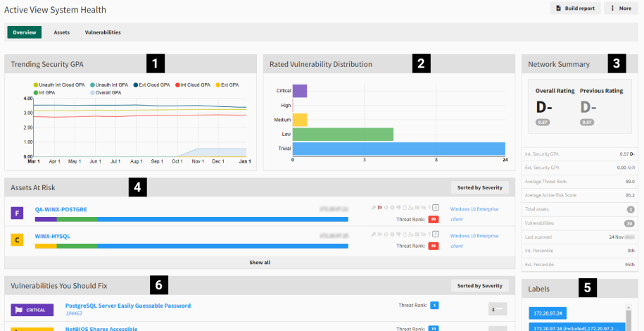Open Sorted by Severity in Vulnerabilities section
This screenshot has width=644, height=331.
coord(479,285)
